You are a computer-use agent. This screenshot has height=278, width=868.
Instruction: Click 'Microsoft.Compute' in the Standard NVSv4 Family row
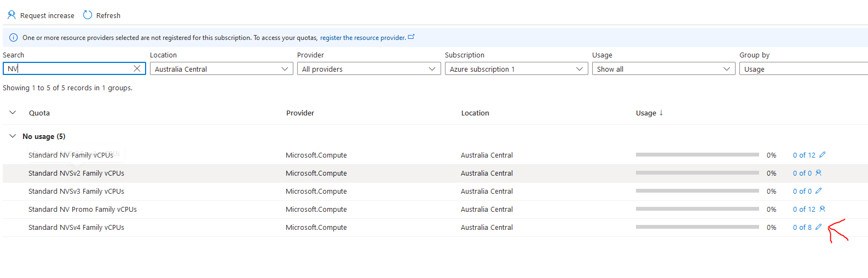(x=316, y=228)
